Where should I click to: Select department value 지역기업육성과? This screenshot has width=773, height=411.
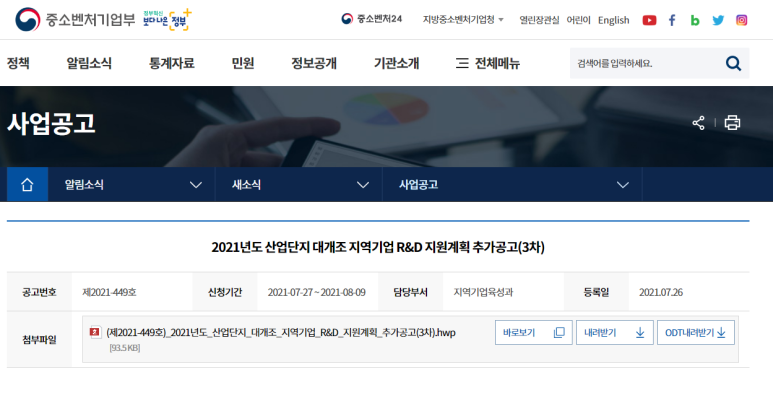[x=483, y=292]
